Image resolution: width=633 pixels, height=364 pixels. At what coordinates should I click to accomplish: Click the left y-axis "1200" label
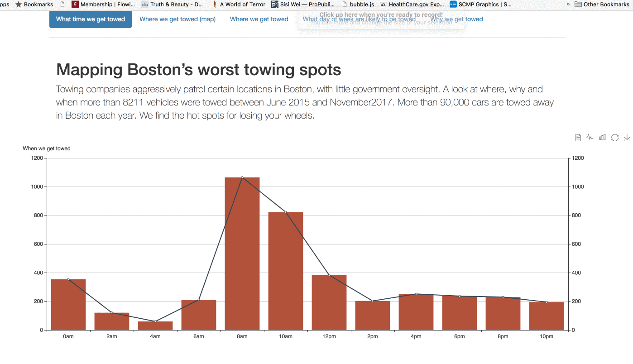[x=37, y=158]
